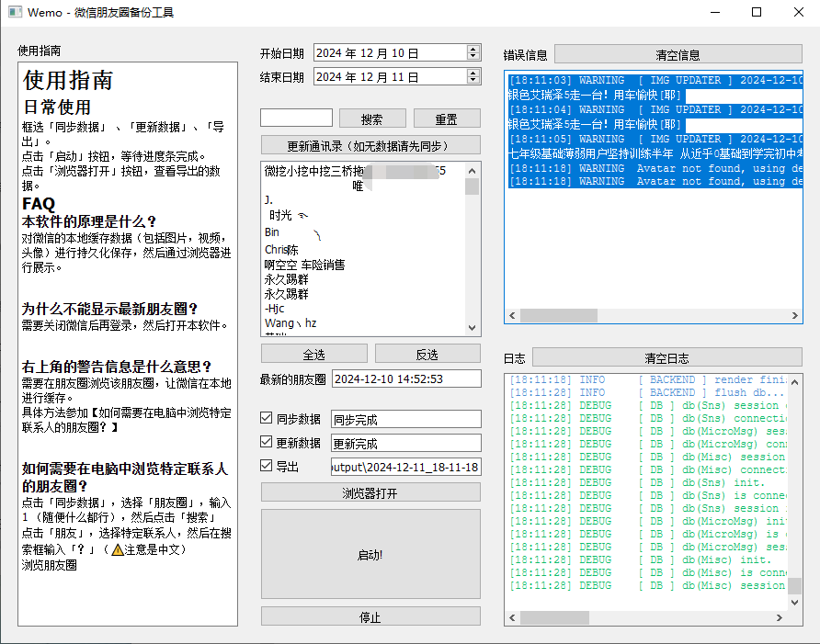
Task: Click the Wemo app icon in title bar
Action: pyautogui.click(x=15, y=13)
